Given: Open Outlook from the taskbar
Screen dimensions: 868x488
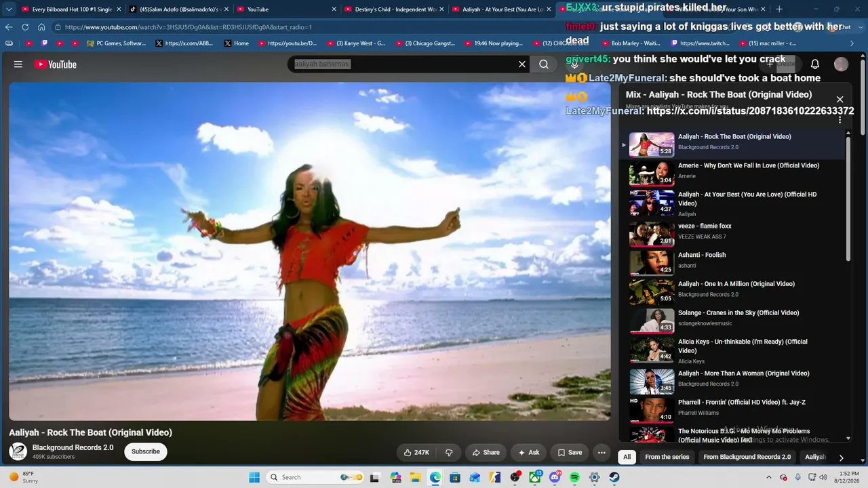Looking at the screenshot, I should (475, 477).
